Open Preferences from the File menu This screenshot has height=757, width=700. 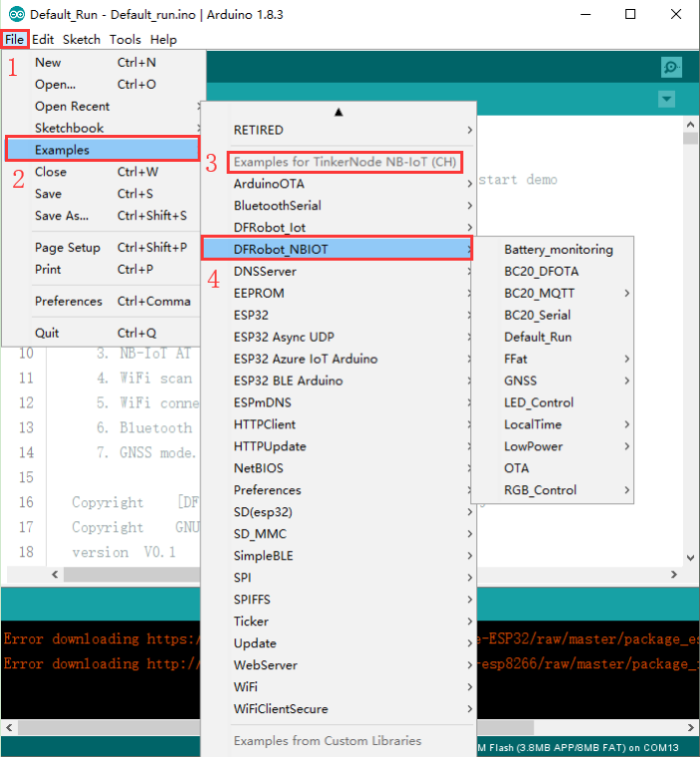pyautogui.click(x=102, y=302)
